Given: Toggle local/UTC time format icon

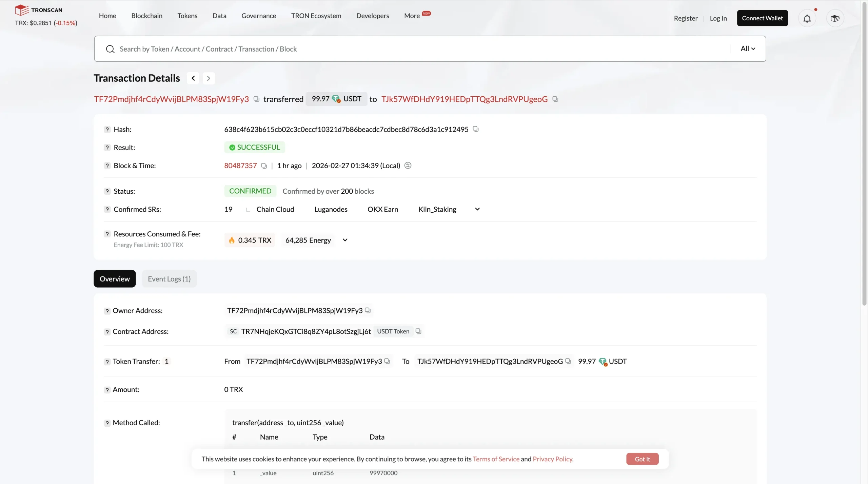Looking at the screenshot, I should (408, 166).
